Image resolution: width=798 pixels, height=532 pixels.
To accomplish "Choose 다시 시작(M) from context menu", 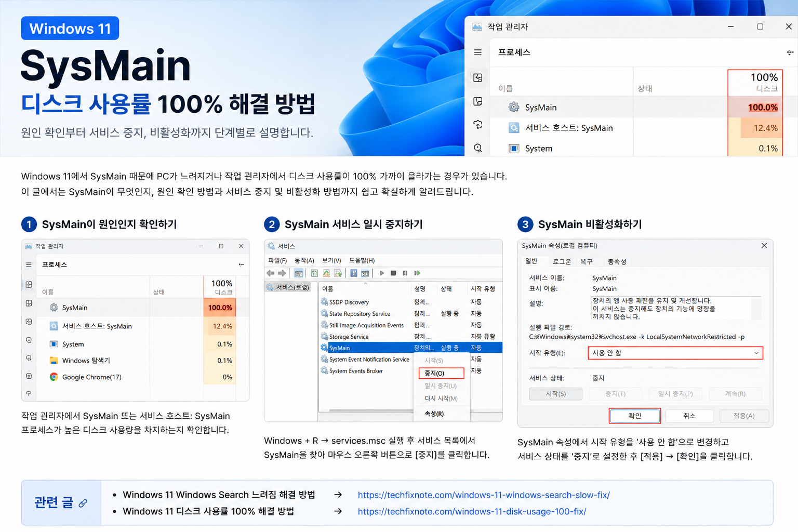I will click(x=441, y=398).
